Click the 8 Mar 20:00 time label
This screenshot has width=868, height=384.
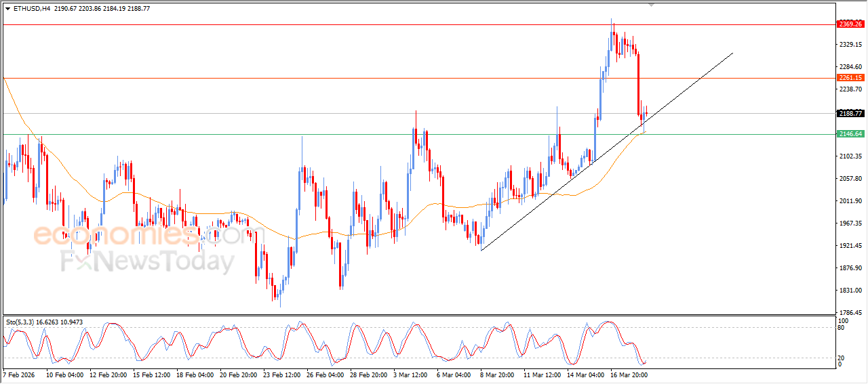498,375
